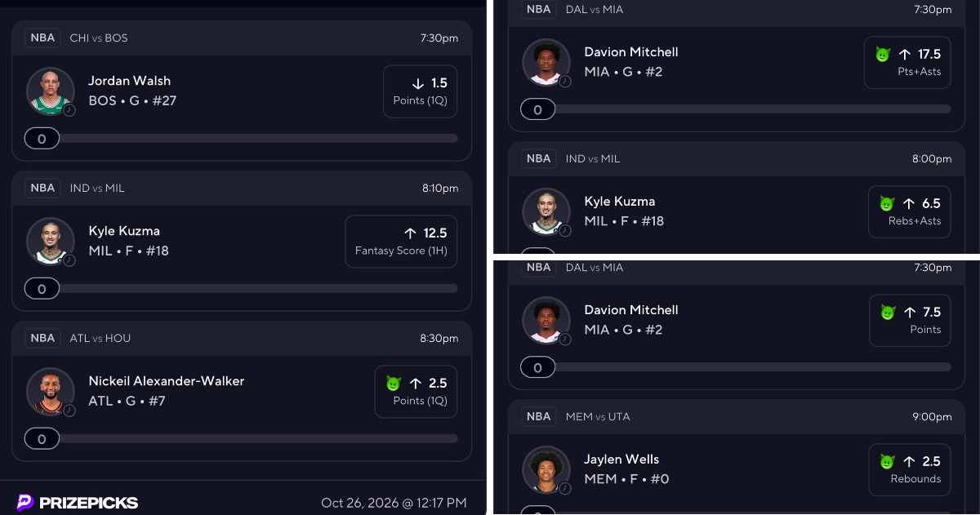Viewport: 980px width, 515px height.
Task: Open Jaylen Wells player name link
Action: pyautogui.click(x=621, y=459)
